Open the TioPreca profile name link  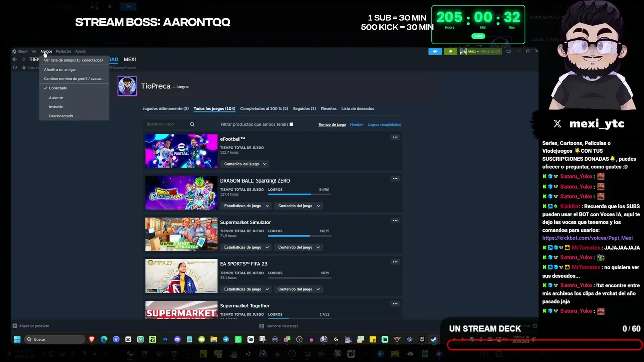[155, 86]
